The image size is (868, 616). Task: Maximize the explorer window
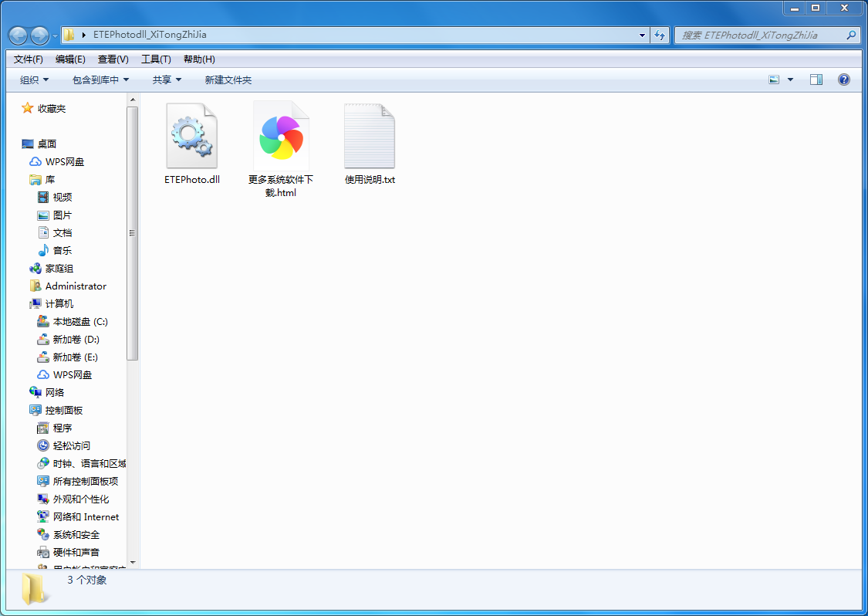[816, 8]
